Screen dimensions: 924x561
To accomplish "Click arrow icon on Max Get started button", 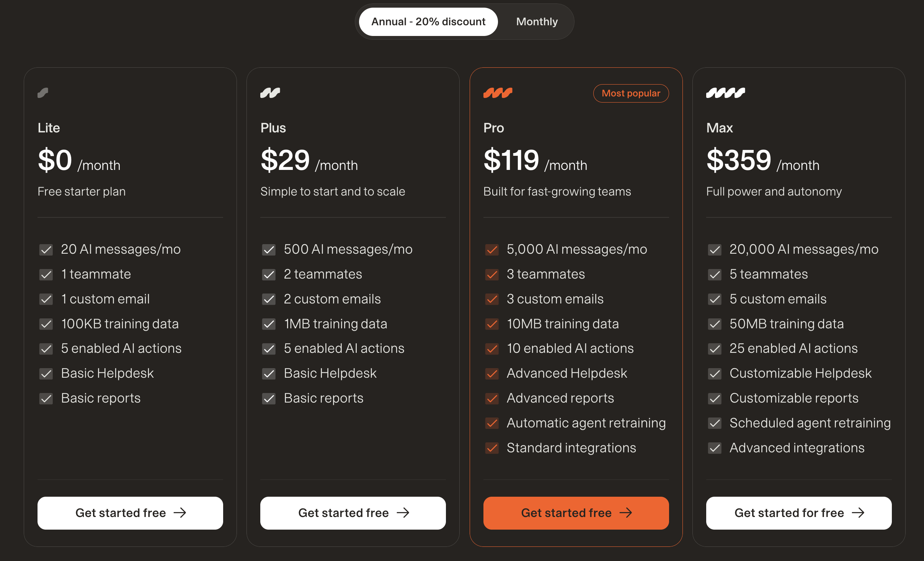I will 858,513.
